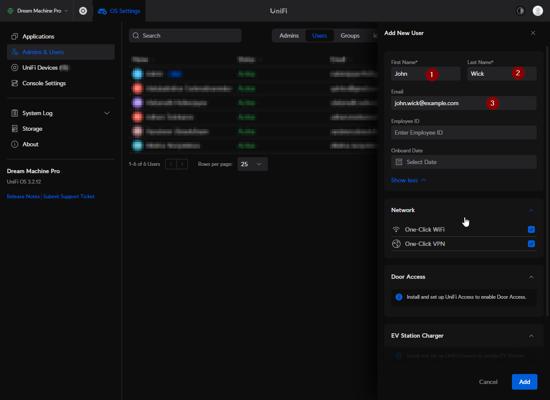Open the user profile avatar
Viewport: 550px width, 400px height.
(537, 11)
